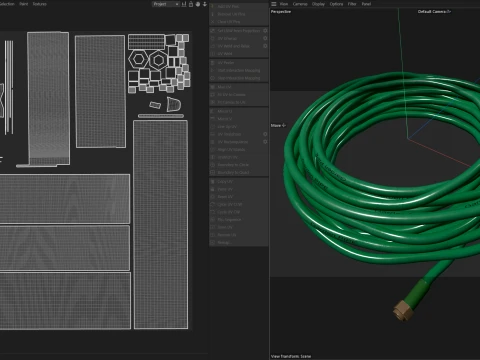Click the Clear UV Pins command
This screenshot has height=360, width=480.
pos(239,22)
